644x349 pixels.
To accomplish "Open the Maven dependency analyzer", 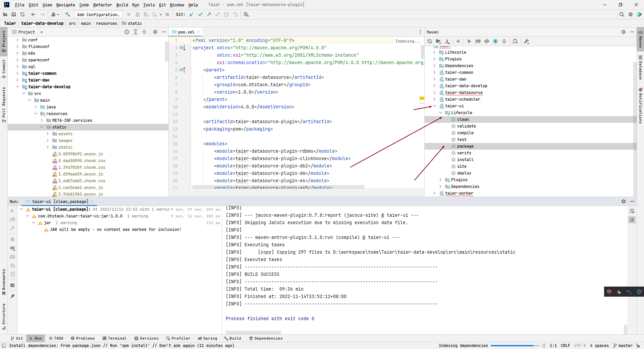I will tap(516, 41).
